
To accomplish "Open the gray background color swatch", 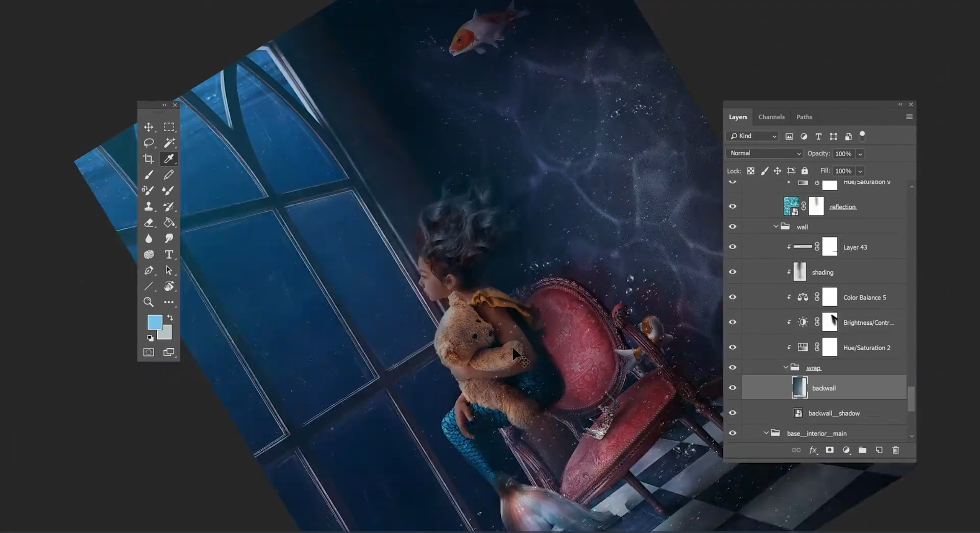I will pos(166,334).
